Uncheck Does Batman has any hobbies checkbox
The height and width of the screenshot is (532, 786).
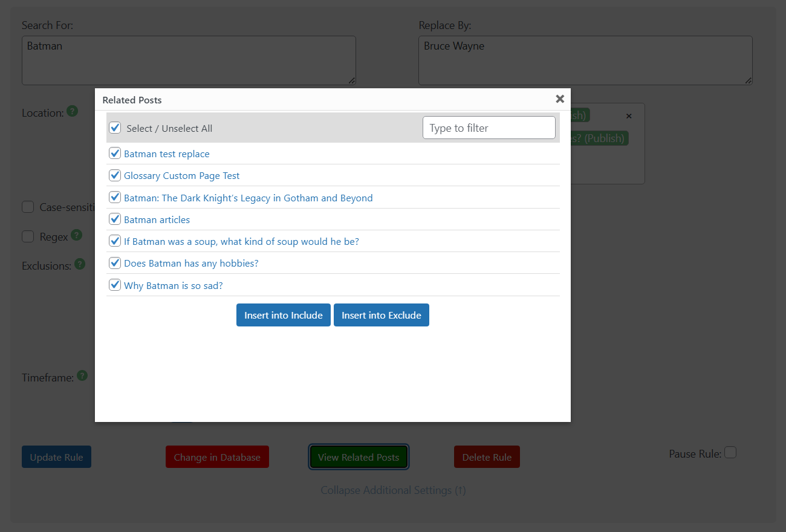(x=115, y=263)
